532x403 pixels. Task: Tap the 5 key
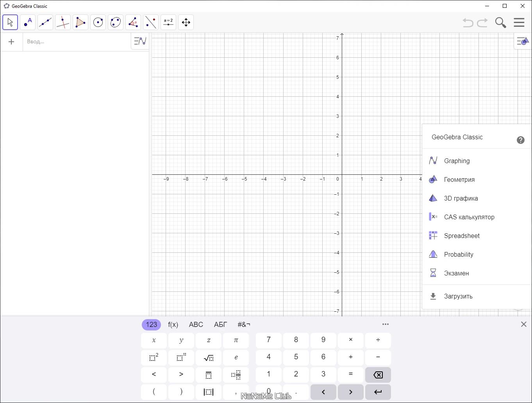point(296,357)
